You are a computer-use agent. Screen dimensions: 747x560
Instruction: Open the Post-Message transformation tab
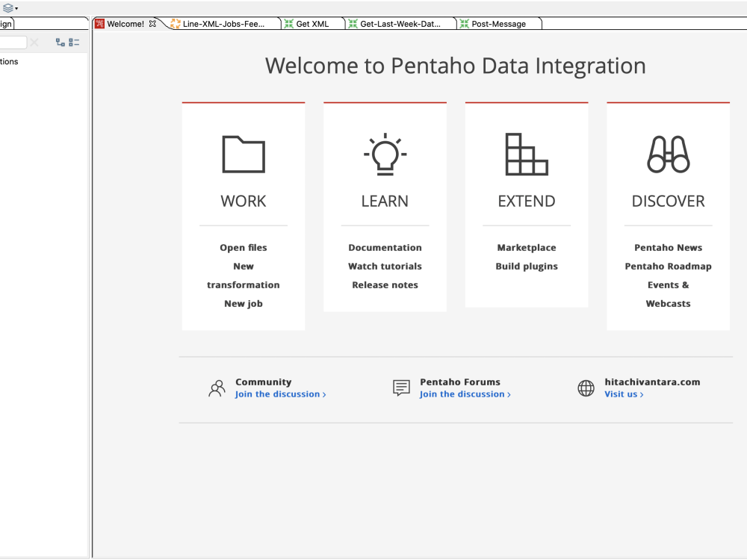(x=498, y=24)
